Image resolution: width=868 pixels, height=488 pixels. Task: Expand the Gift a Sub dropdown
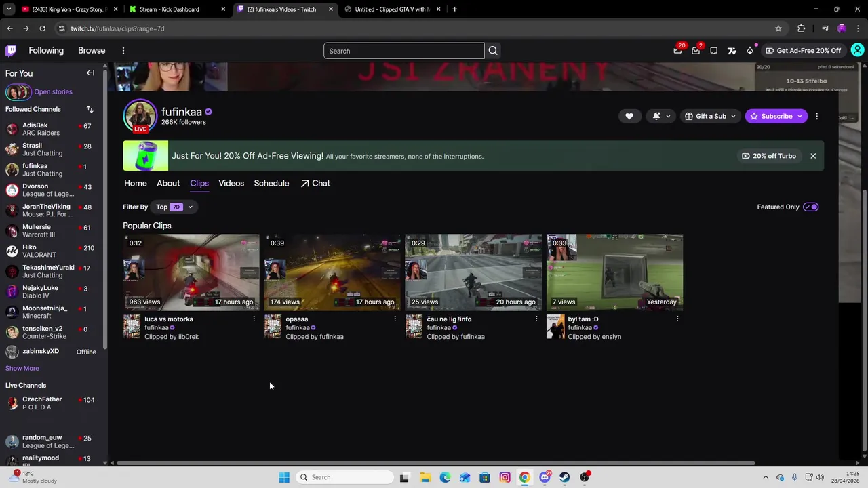click(x=710, y=116)
